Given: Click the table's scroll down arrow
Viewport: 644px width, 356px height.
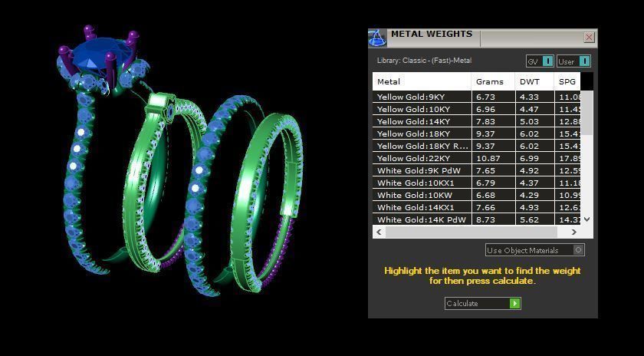Looking at the screenshot, I should click(x=587, y=219).
